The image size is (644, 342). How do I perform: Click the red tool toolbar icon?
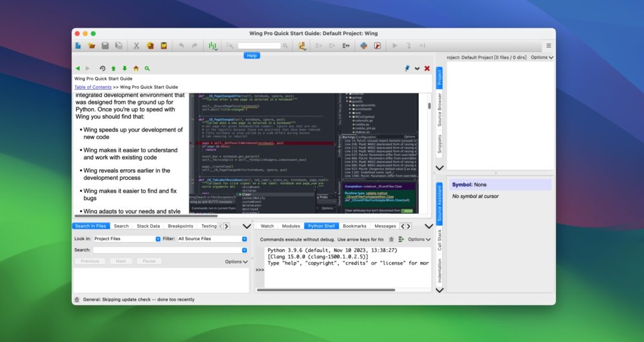[377, 45]
